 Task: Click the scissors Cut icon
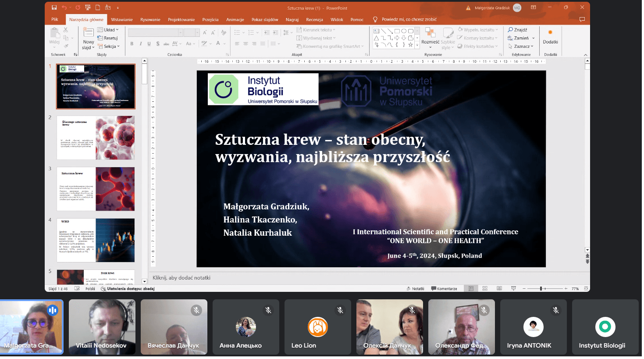(x=66, y=30)
